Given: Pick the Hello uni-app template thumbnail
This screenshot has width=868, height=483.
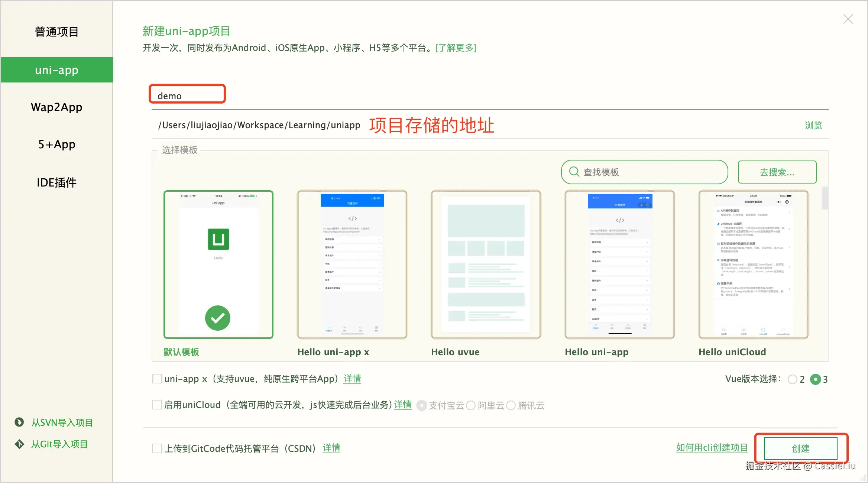Looking at the screenshot, I should 619,264.
